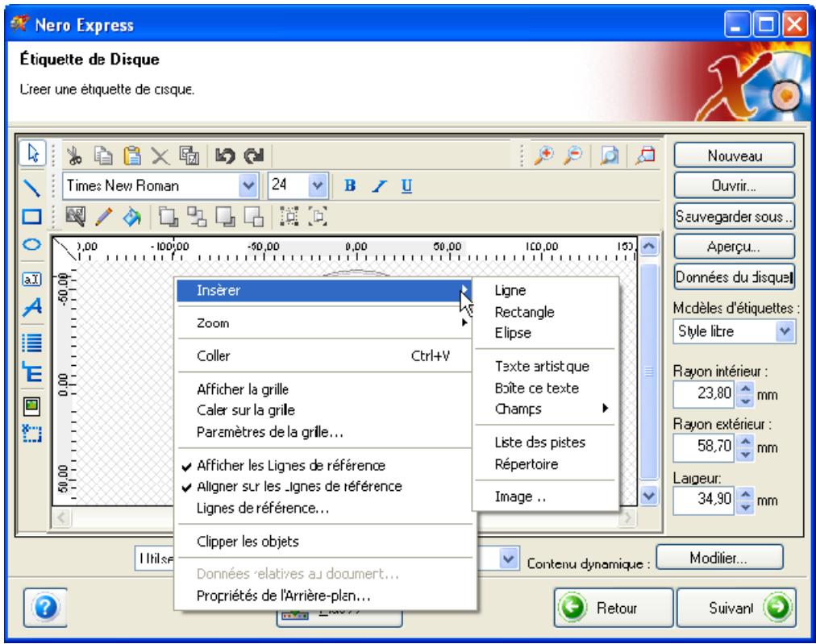Click the Paste clipboard icon
This screenshot has width=816, height=644.
tap(132, 155)
